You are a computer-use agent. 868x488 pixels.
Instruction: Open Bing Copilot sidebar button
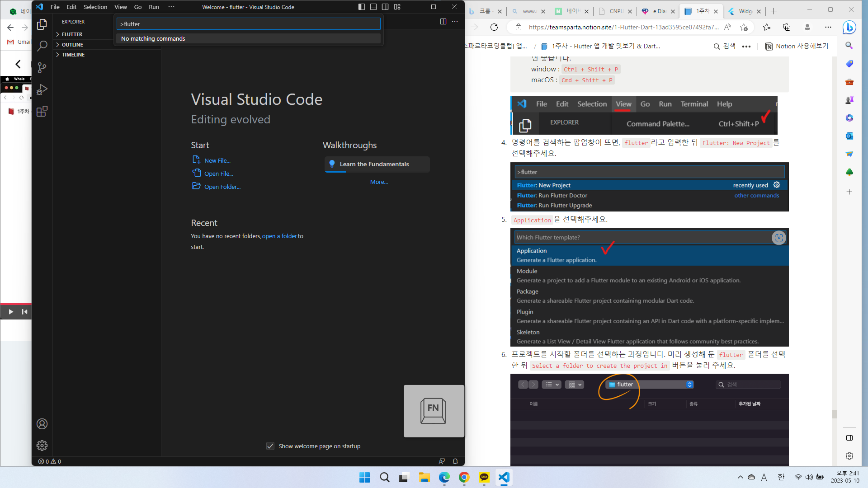849,28
